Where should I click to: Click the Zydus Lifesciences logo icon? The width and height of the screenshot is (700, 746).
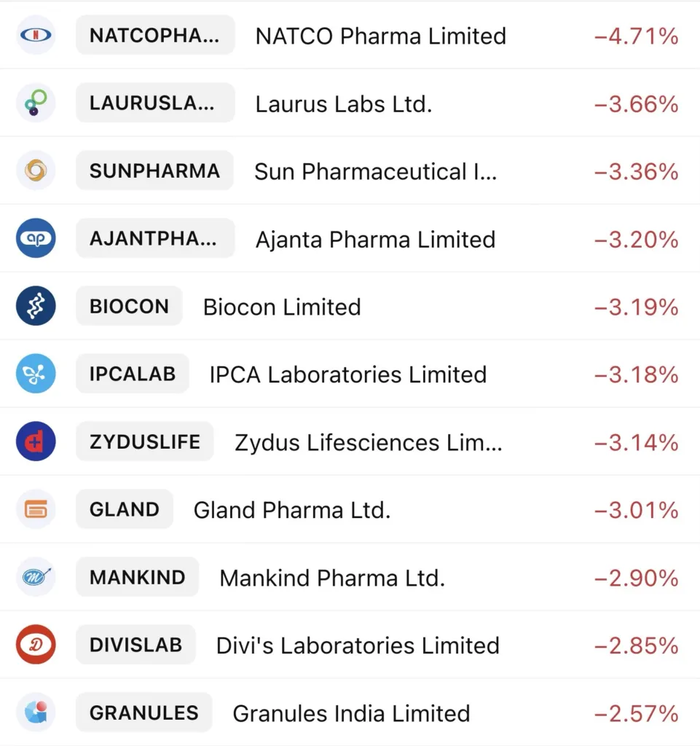[x=36, y=441]
